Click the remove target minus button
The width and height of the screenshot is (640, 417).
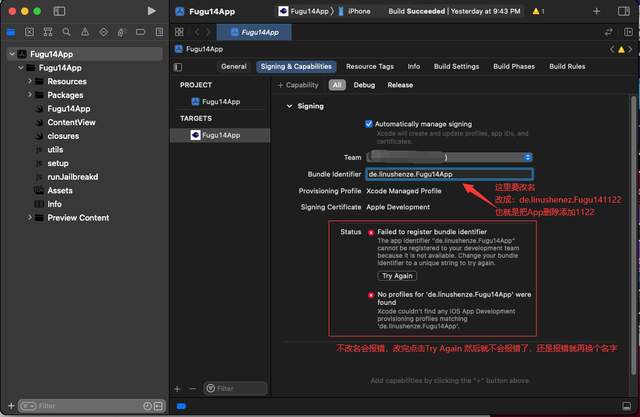193,389
